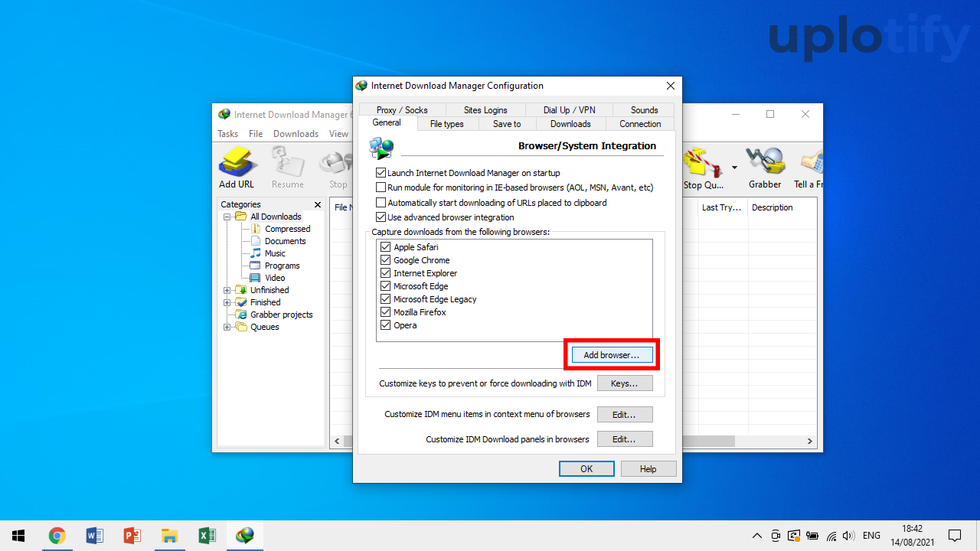Expand the Finished tree node
The width and height of the screenshot is (980, 551).
227,302
